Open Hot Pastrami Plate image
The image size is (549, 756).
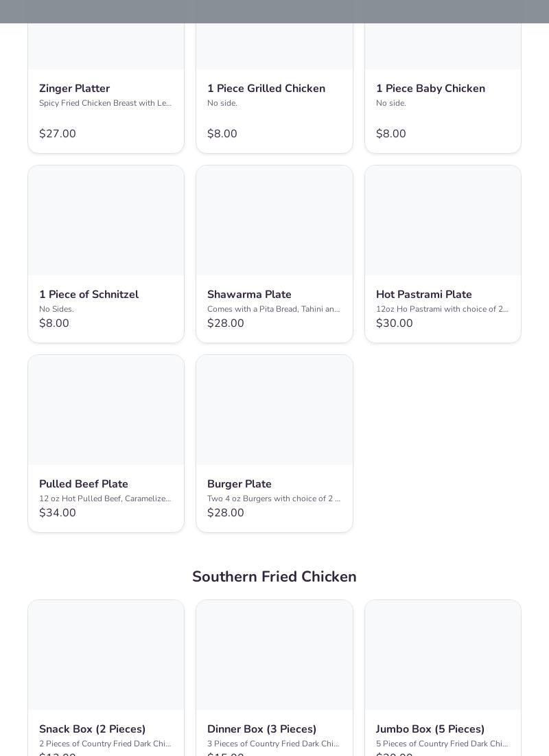443,220
